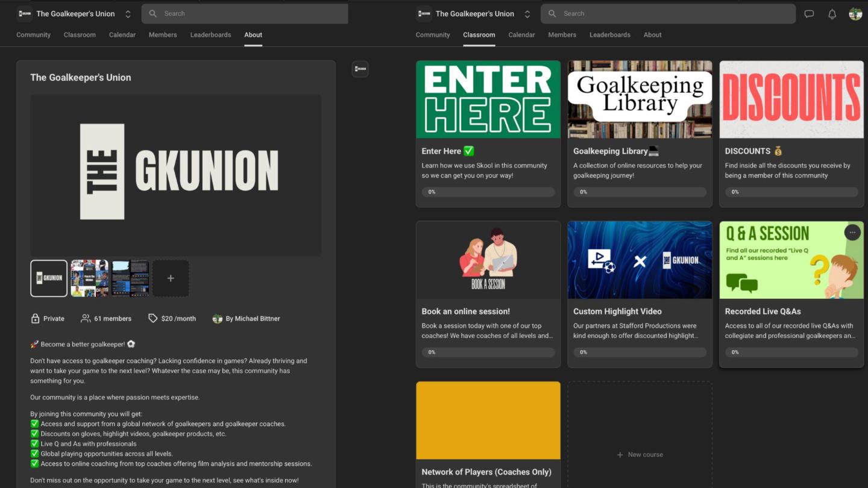
Task: Expand the right community switcher chevron
Action: click(527, 14)
